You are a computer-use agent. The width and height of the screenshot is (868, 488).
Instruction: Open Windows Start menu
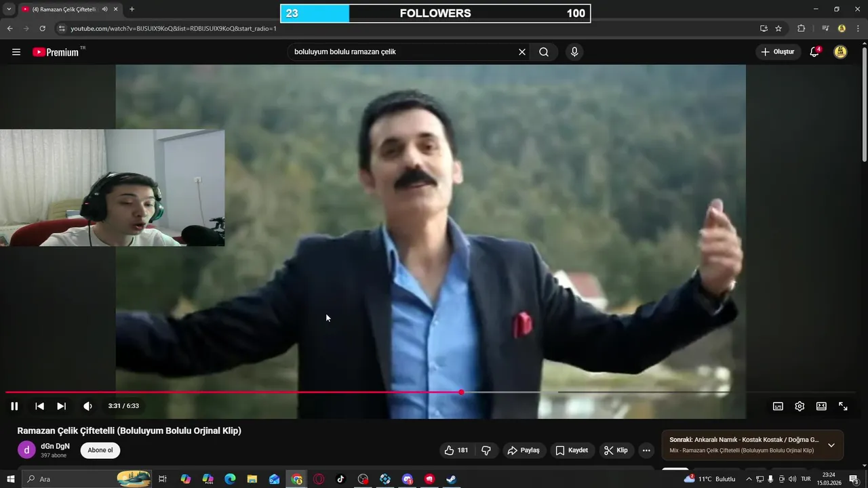(x=10, y=479)
